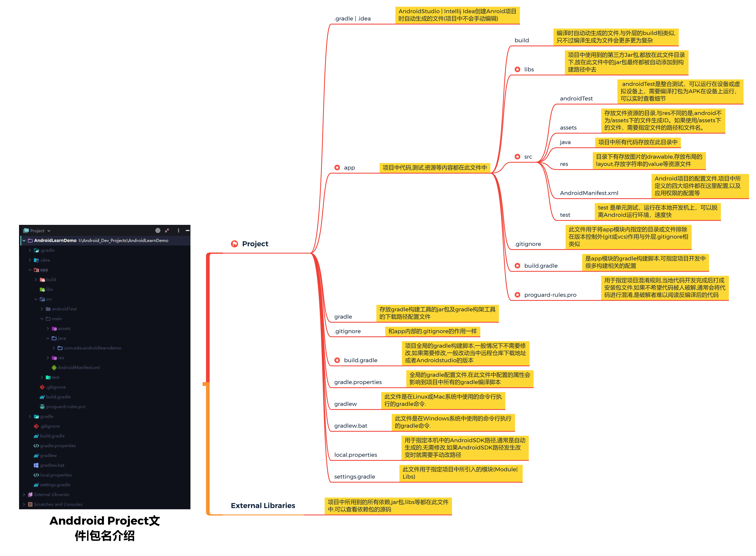Click the red star marker beside src mind-map node
Image resolution: width=756 pixels, height=556 pixels.
pos(517,156)
